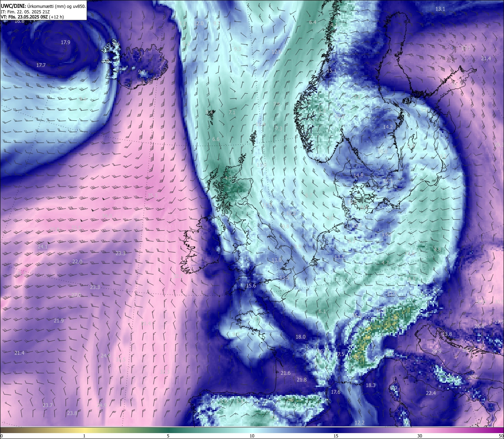504x439 pixels.
Task: Click the color scale tick label 50
Action: (501, 436)
